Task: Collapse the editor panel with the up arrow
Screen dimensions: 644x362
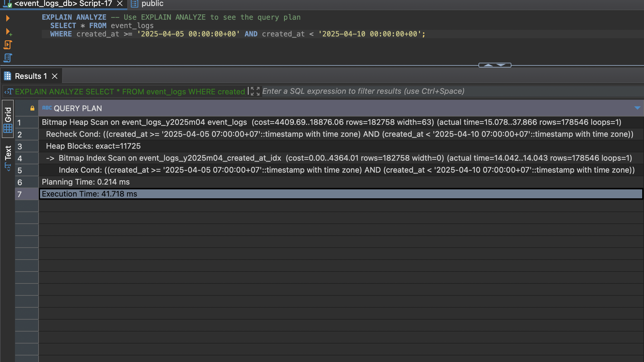Action: [x=488, y=65]
